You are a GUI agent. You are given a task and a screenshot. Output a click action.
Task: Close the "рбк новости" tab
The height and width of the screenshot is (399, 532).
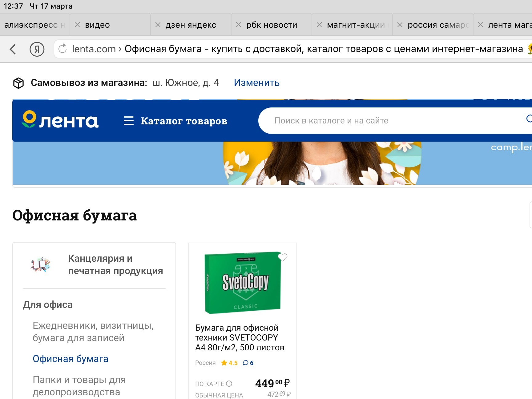[239, 25]
